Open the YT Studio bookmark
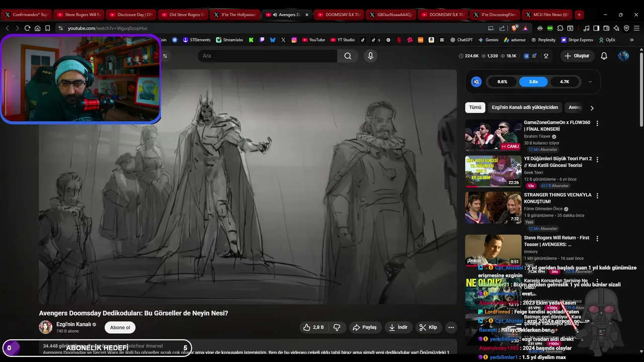The width and height of the screenshot is (644, 362). click(343, 40)
